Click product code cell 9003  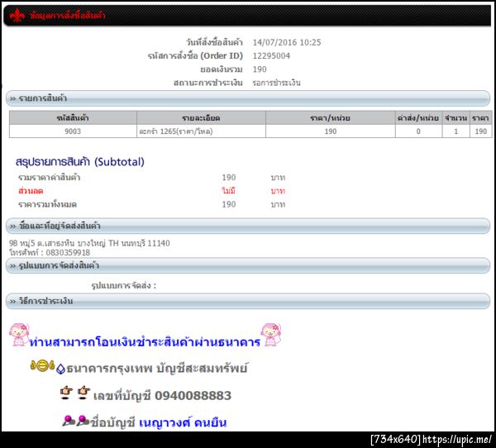[73, 131]
